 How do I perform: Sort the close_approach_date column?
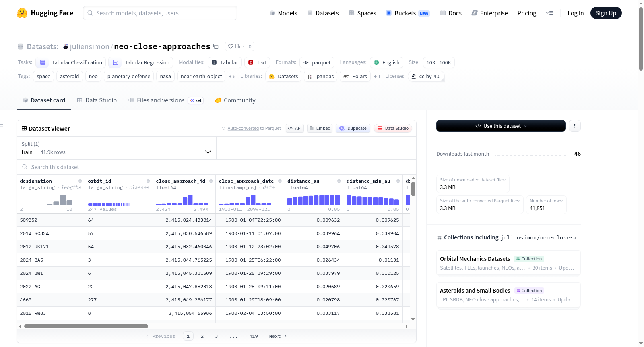pos(280,181)
